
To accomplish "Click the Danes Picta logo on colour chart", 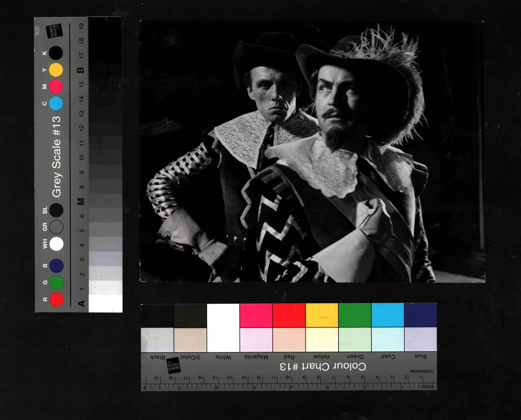I will coord(173,366).
